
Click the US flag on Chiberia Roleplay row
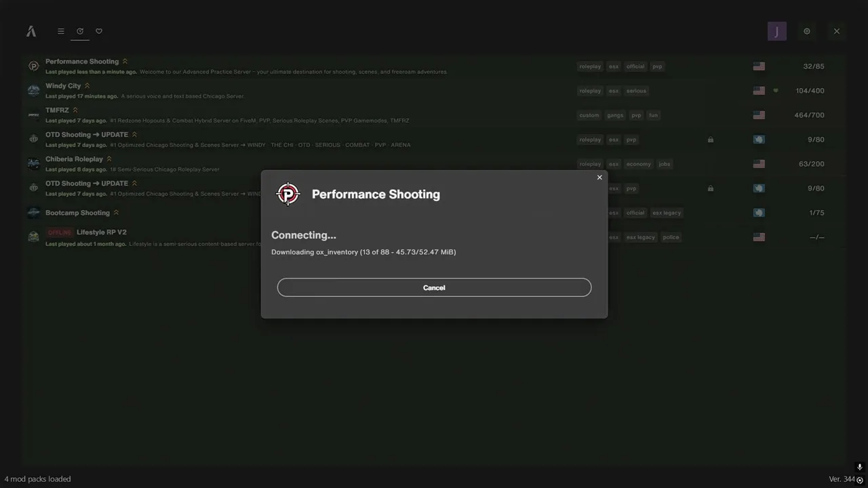click(759, 164)
